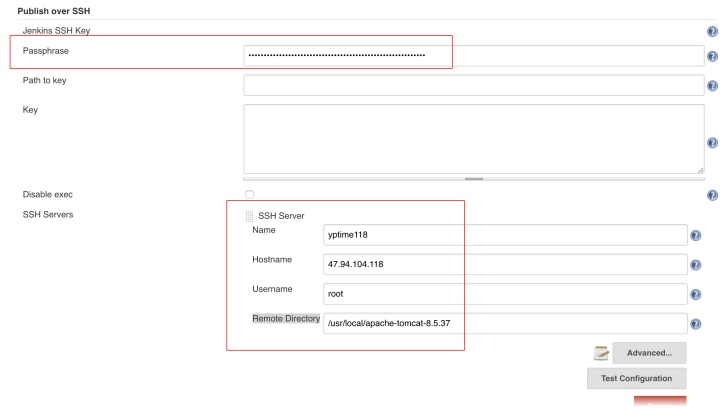The image size is (720, 414).
Task: Open help icon for Username field
Action: click(696, 294)
